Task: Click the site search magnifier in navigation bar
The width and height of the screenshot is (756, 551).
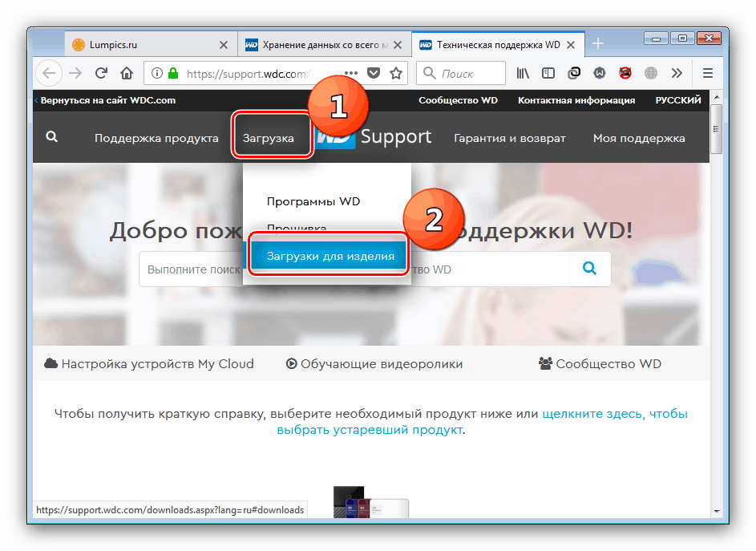Action: 51,137
